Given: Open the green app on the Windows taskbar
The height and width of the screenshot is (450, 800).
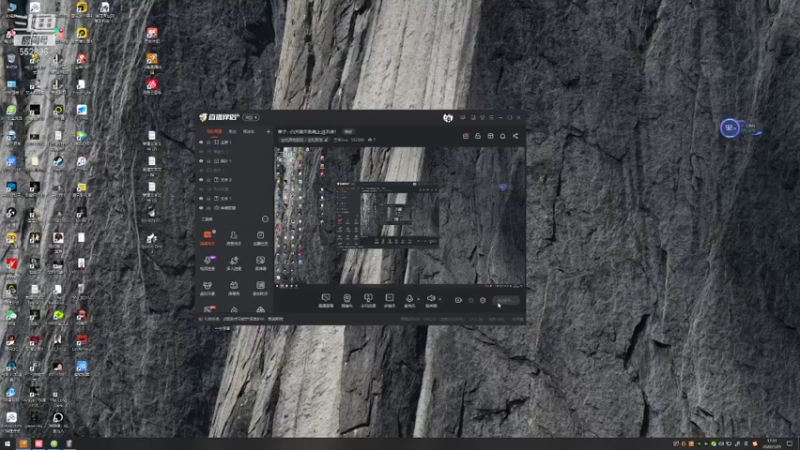Looking at the screenshot, I should pyautogui.click(x=54, y=444).
